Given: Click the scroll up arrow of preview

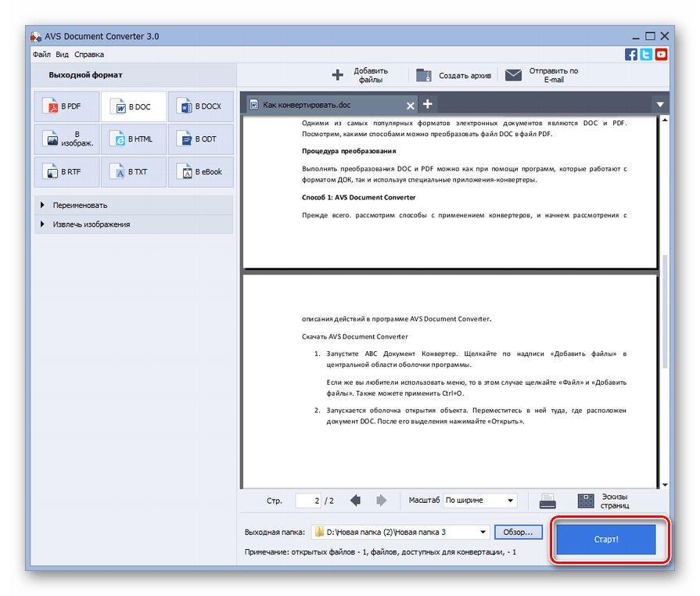Looking at the screenshot, I should click(x=665, y=120).
